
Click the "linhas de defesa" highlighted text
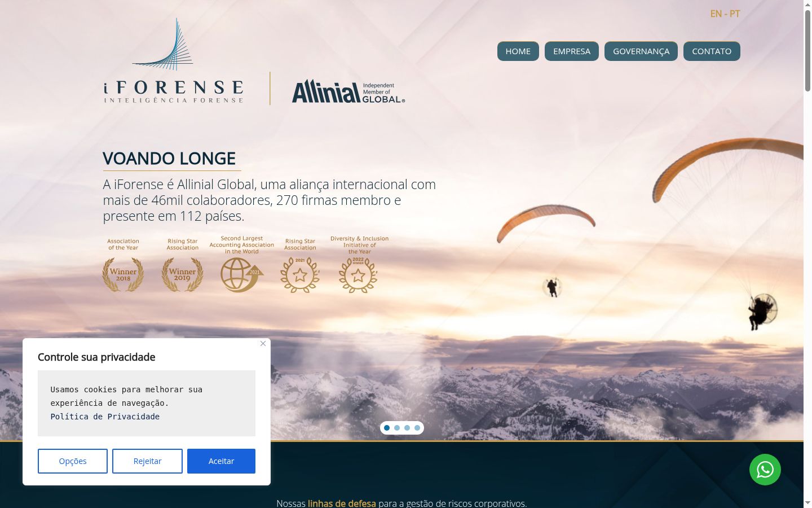pyautogui.click(x=342, y=503)
